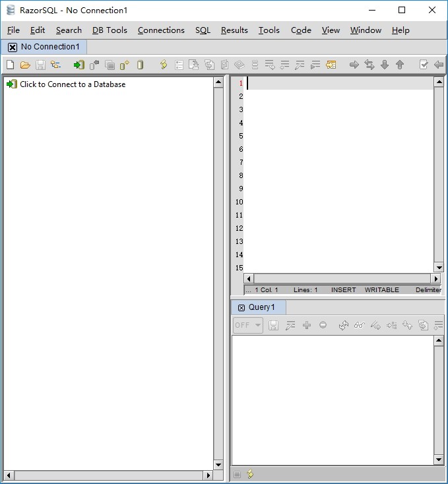Create a new file with the blank page icon
This screenshot has width=448, height=484.
coord(10,65)
